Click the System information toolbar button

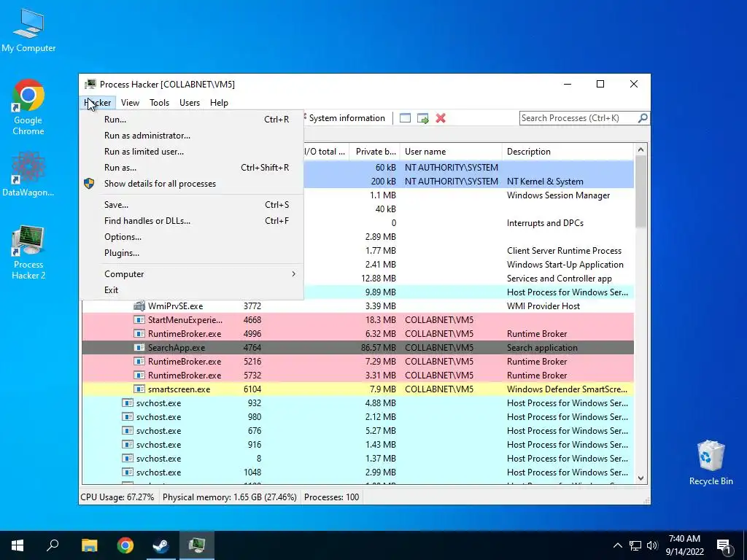[x=347, y=118]
